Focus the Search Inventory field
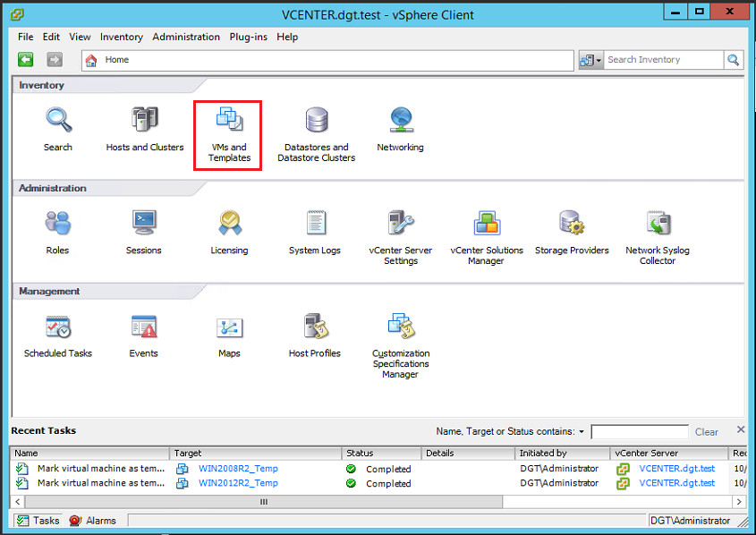This screenshot has width=756, height=535. [664, 60]
